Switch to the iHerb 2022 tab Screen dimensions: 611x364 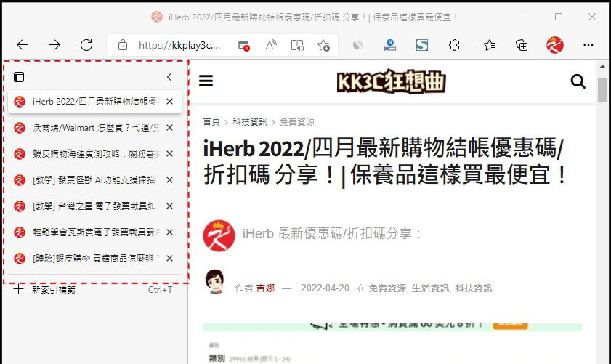pyautogui.click(x=94, y=102)
